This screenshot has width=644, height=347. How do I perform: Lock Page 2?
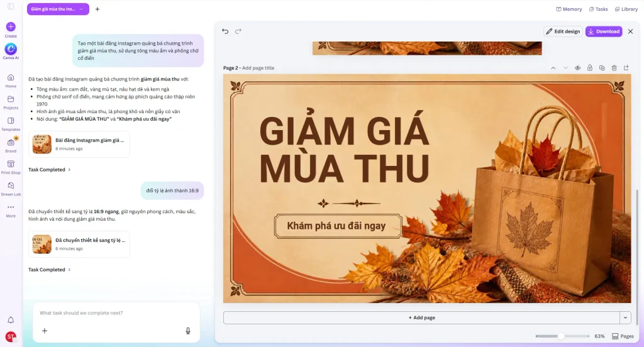point(590,68)
